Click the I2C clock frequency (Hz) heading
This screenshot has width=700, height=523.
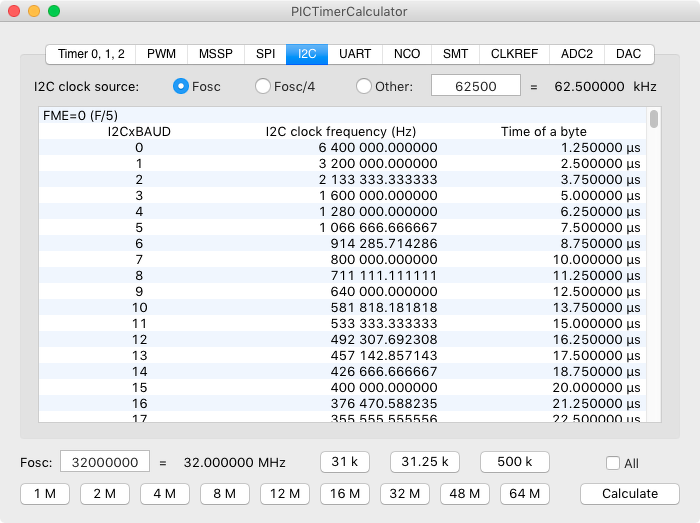point(341,132)
